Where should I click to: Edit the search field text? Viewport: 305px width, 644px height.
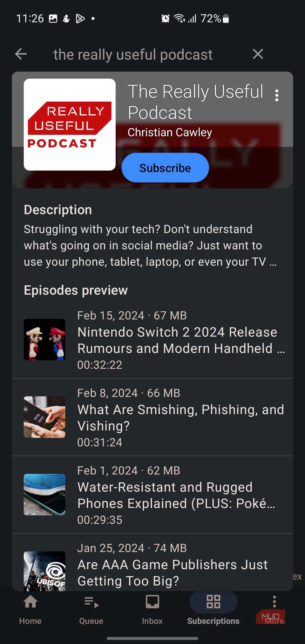133,54
